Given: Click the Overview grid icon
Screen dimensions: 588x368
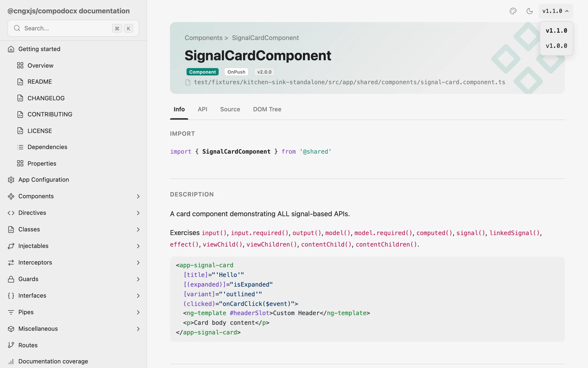Looking at the screenshot, I should [20, 66].
